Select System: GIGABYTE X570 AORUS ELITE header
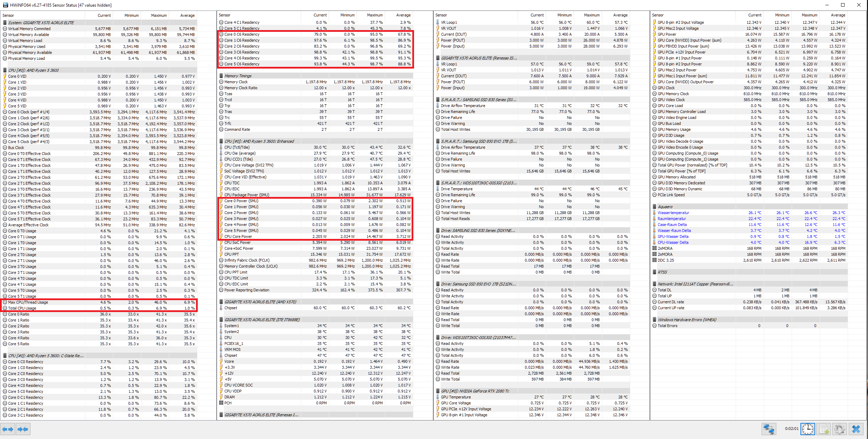 (x=99, y=23)
